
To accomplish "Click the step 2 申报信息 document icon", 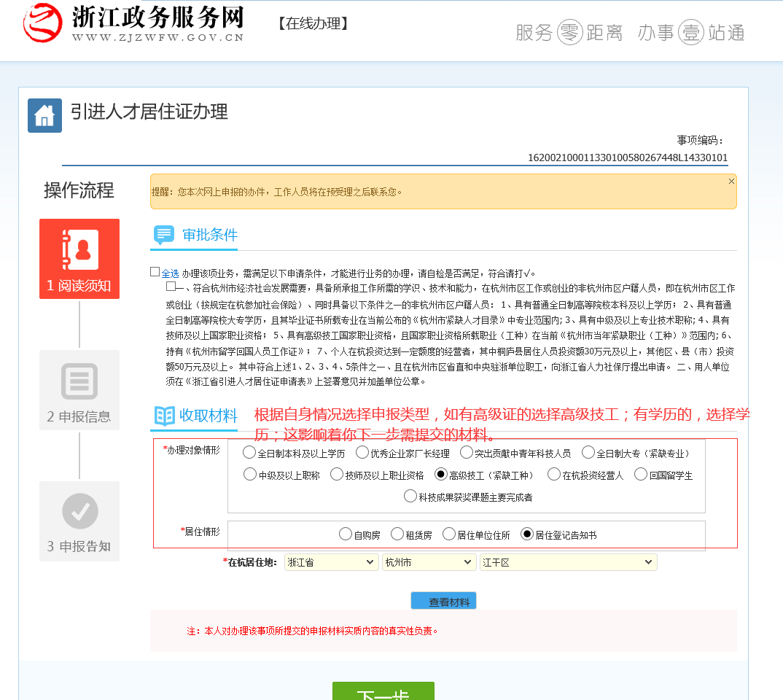I will [x=79, y=381].
